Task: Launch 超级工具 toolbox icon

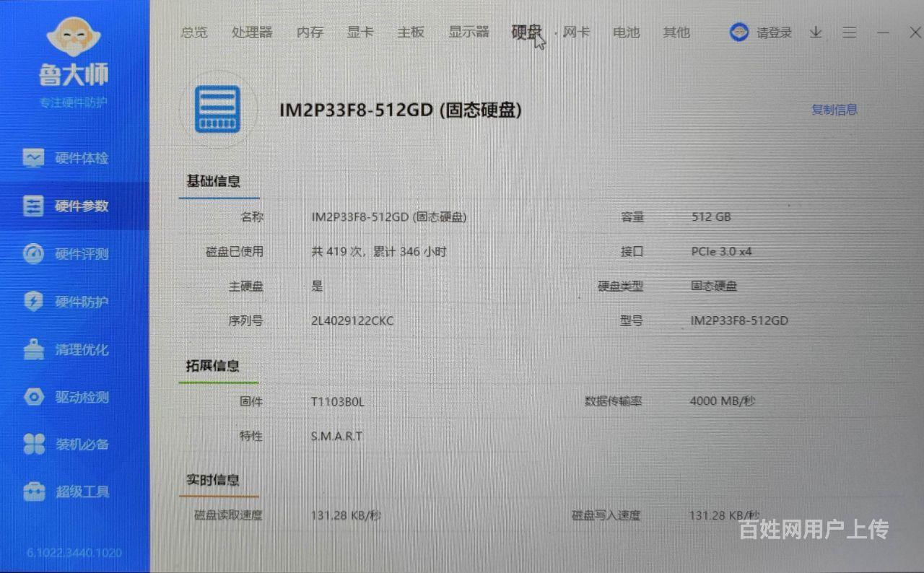Action: 33,491
